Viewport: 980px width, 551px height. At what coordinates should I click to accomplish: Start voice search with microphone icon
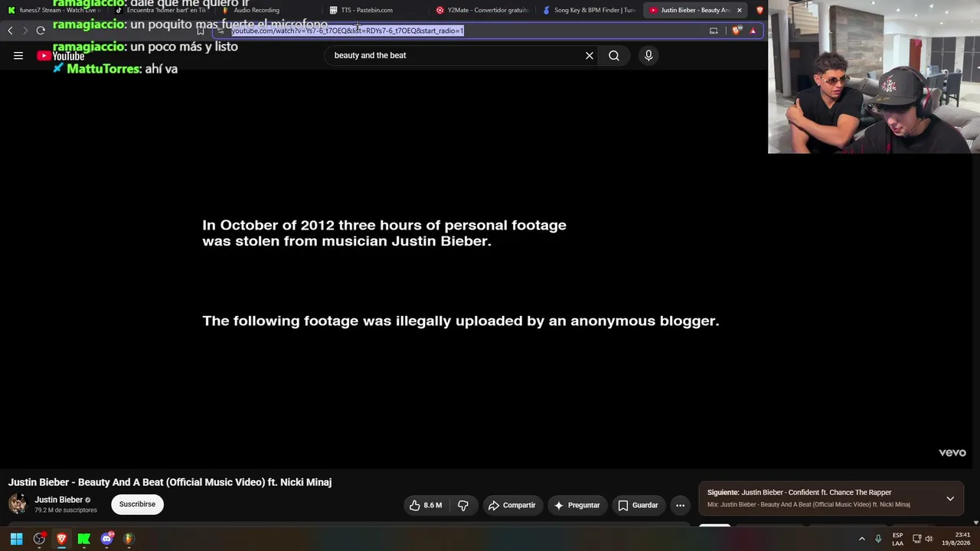[x=648, y=55]
